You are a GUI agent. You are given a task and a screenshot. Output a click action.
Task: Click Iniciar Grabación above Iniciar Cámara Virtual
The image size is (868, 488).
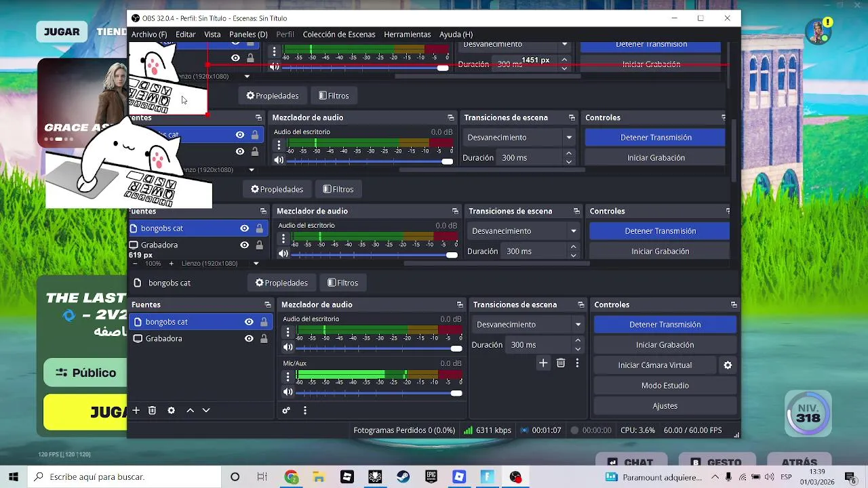point(665,345)
